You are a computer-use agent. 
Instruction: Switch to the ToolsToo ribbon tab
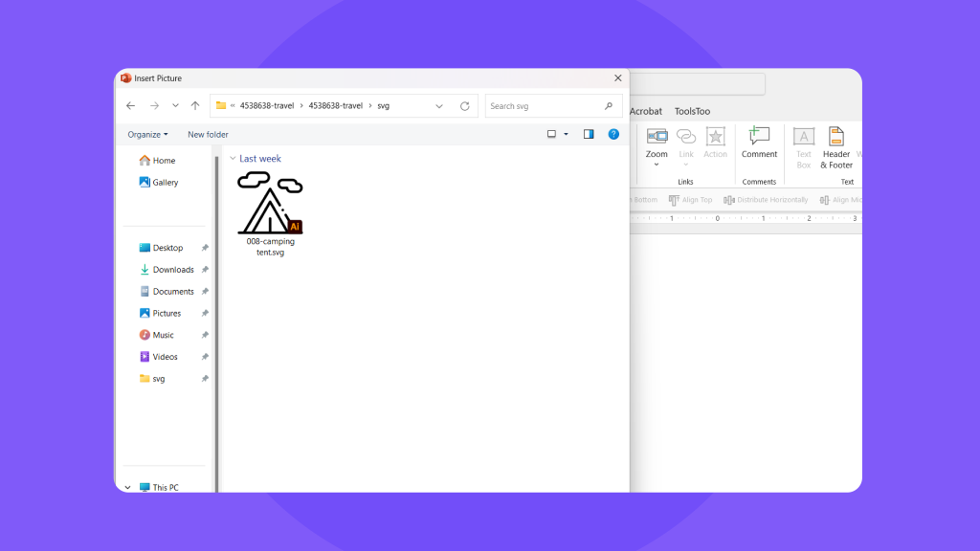(691, 111)
